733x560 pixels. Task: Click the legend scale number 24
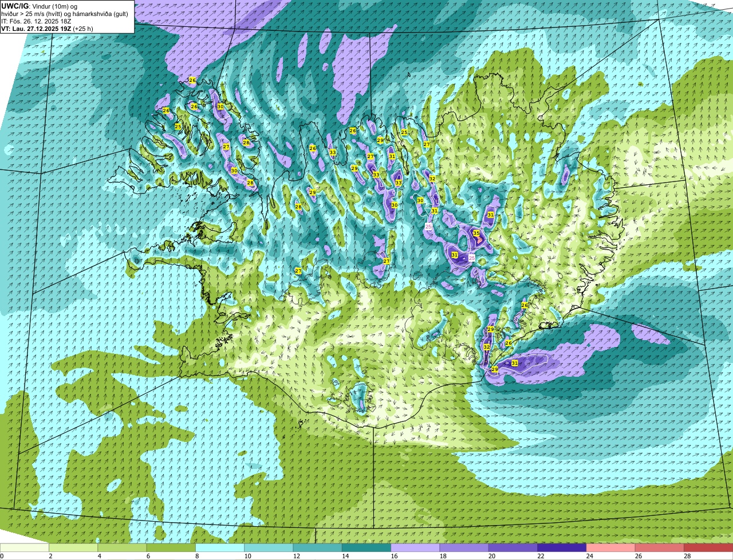pos(589,556)
